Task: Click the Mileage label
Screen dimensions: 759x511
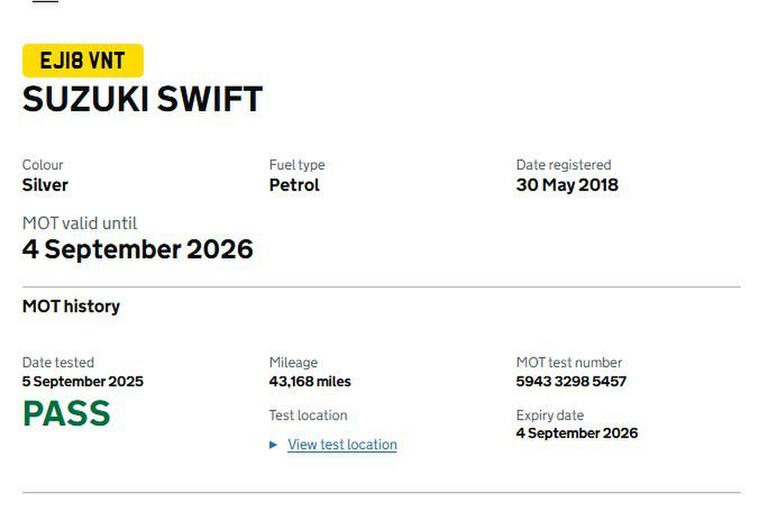Action: [293, 362]
